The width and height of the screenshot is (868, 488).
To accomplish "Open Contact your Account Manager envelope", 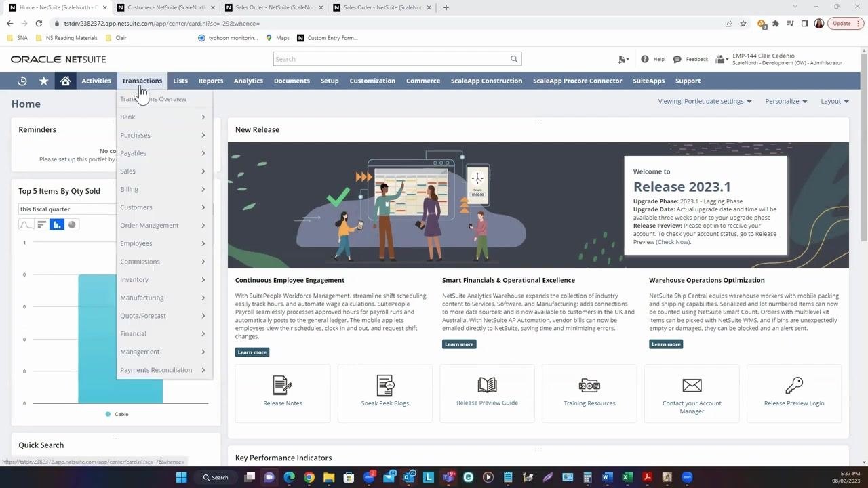I will point(692,385).
